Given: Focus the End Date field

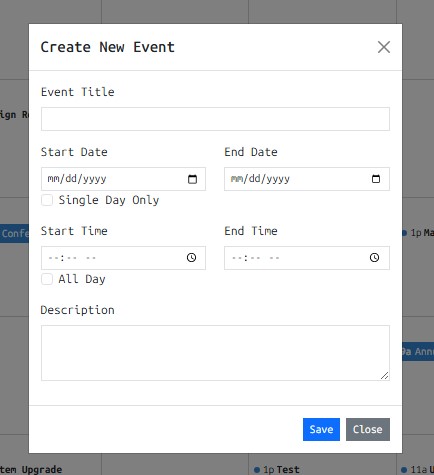Looking at the screenshot, I should (307, 179).
